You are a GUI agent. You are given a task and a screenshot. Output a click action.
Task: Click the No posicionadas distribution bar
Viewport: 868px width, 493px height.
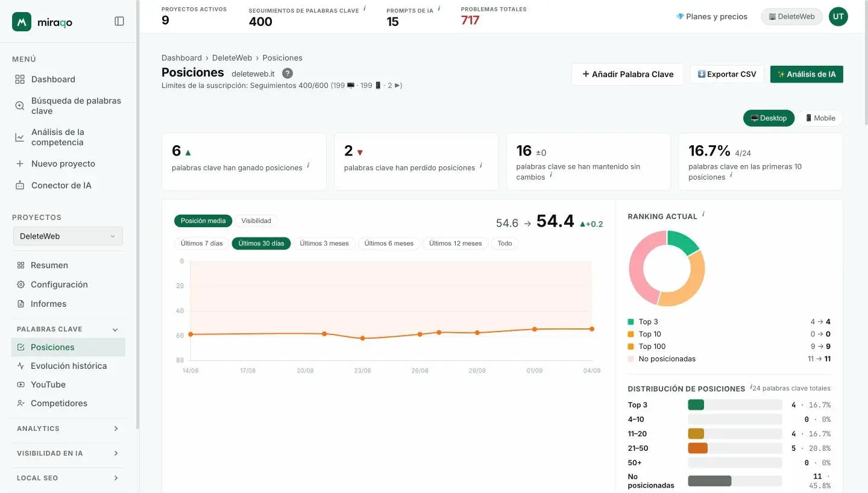(x=735, y=481)
